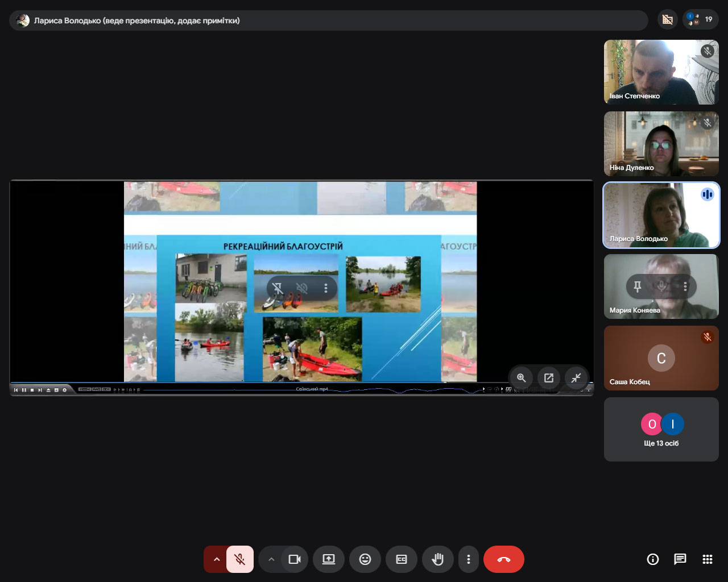Open the emoji reactions button
Screen dimensions: 728x582
pos(365,559)
